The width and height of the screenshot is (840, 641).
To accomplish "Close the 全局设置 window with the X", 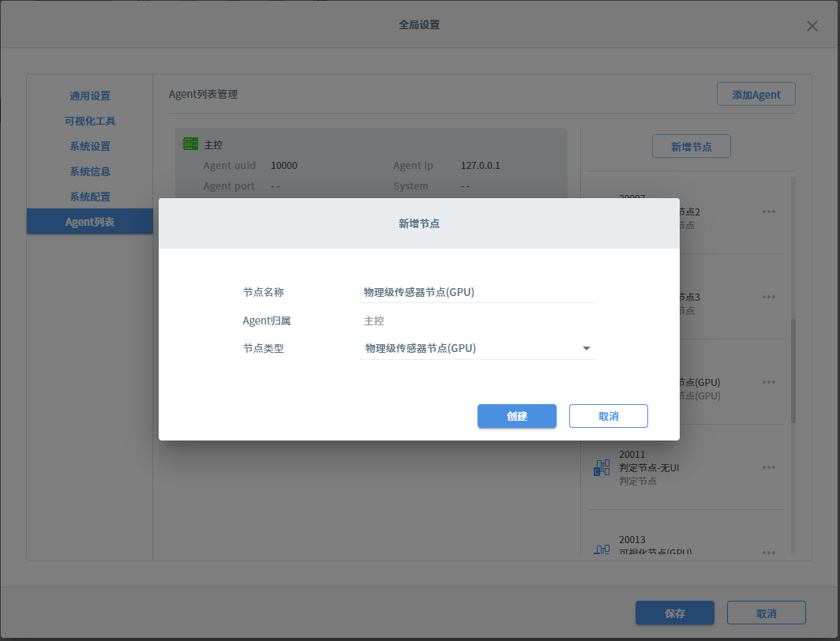I will pyautogui.click(x=812, y=26).
